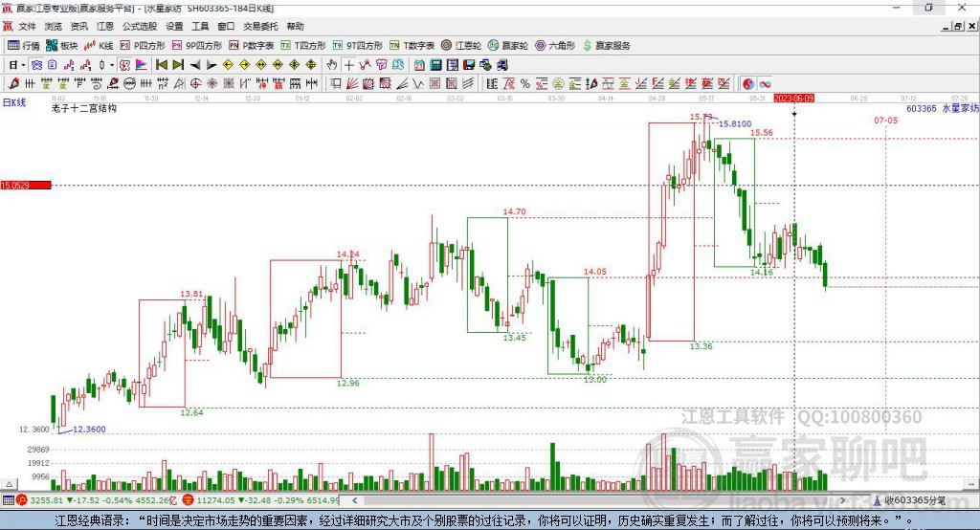Open the 江恩 menu
This screenshot has height=530, width=980.
coord(105,26)
